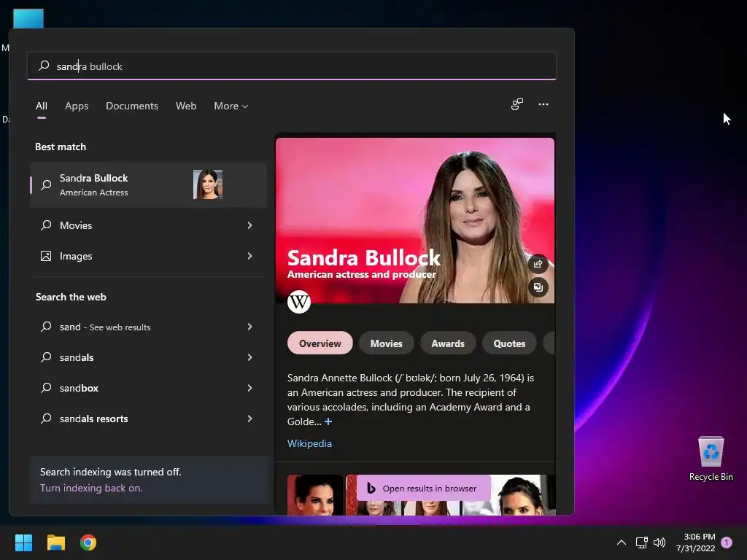Screen dimensions: 747x560
Task: Expand the biography with the plus icon
Action: [x=328, y=421]
